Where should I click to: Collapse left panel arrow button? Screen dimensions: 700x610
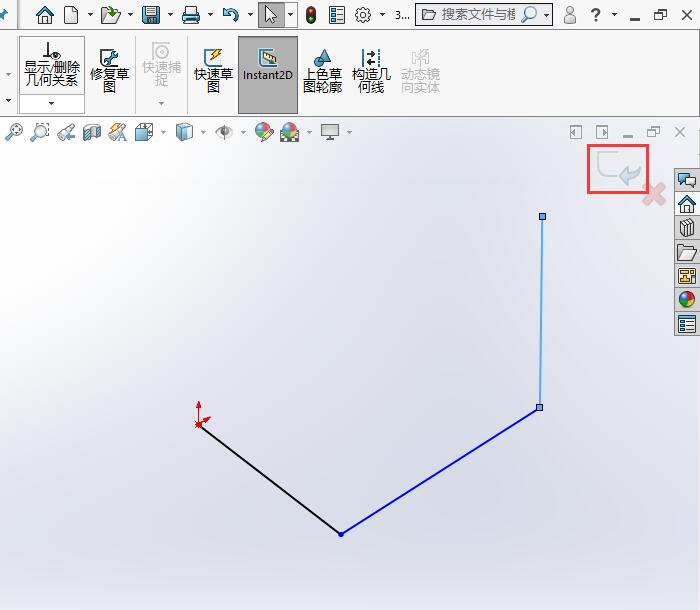[x=575, y=132]
